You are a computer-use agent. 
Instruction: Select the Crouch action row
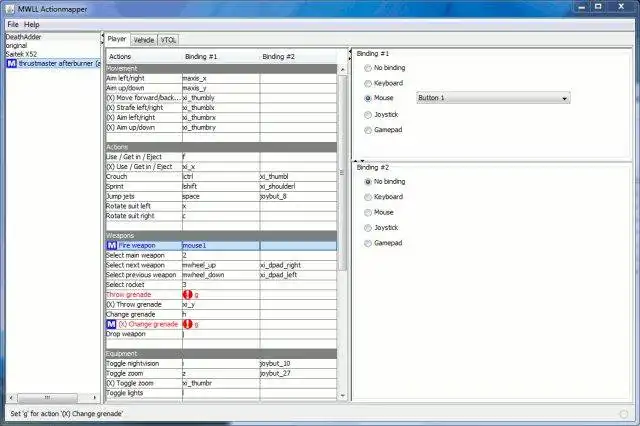pyautogui.click(x=221, y=177)
